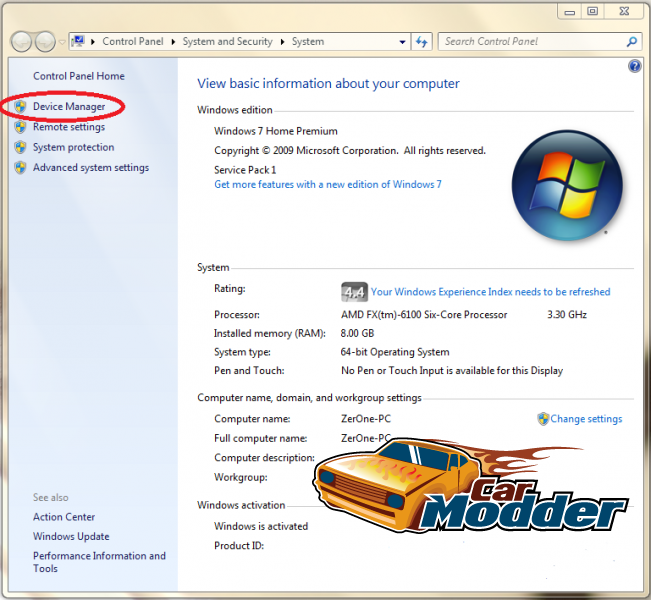The image size is (651, 600).
Task: Open Remote settings link
Action: tap(69, 127)
